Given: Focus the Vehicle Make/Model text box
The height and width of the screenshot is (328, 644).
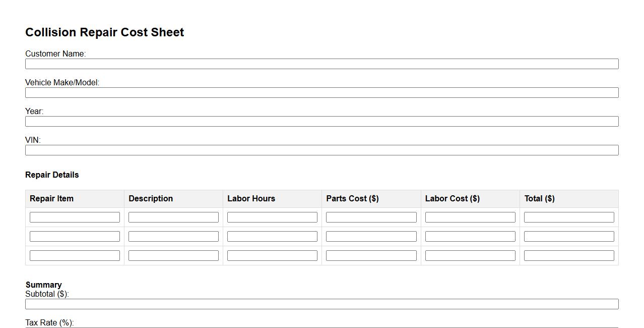Looking at the screenshot, I should (x=321, y=92).
